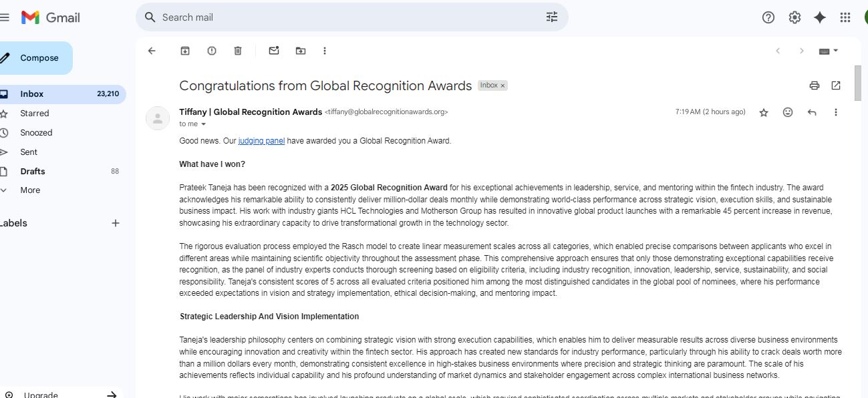Image resolution: width=868 pixels, height=398 pixels.
Task: Open advanced search options
Action: click(551, 17)
